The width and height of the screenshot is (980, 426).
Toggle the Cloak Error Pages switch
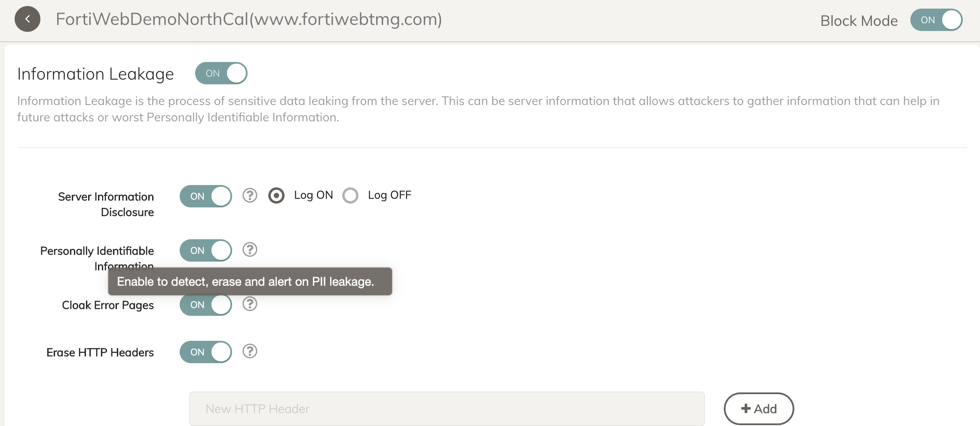[205, 305]
